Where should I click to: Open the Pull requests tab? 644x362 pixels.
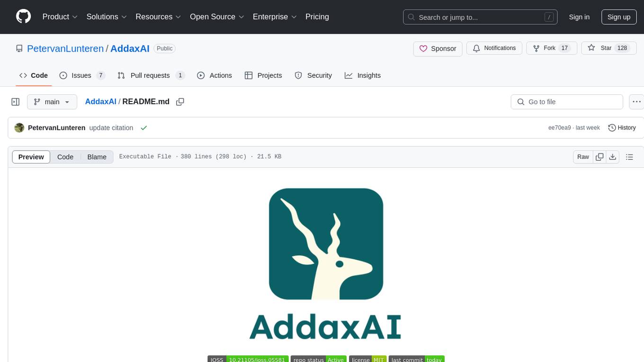click(x=151, y=75)
